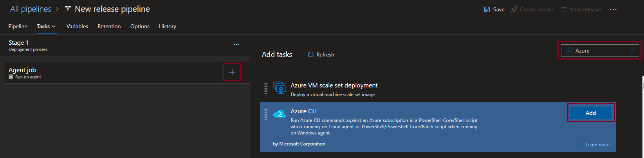
Task: Click the Azure search input field
Action: click(x=599, y=51)
